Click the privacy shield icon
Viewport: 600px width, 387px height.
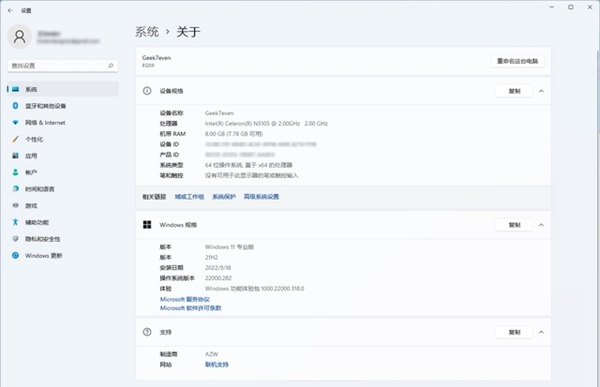coord(15,238)
